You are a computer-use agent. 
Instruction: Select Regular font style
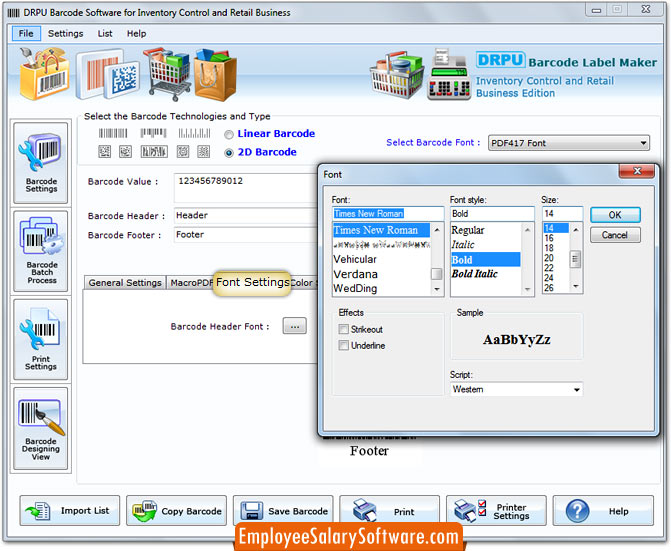[x=486, y=230]
